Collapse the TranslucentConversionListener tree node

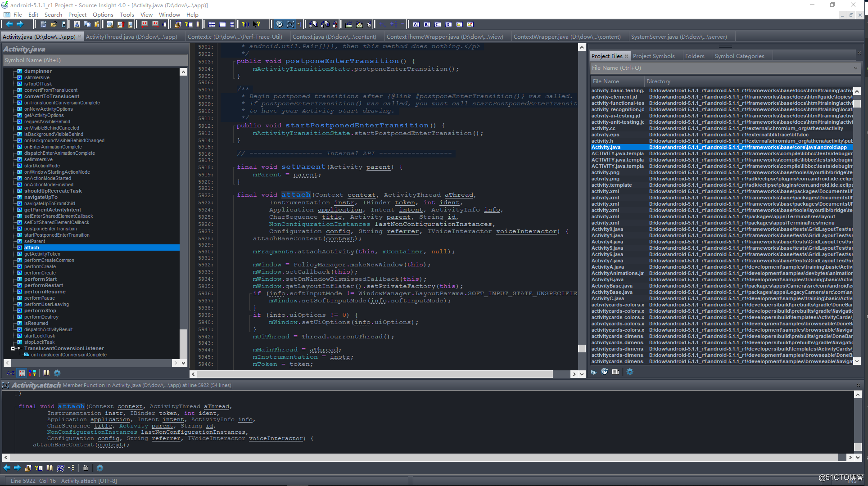point(13,348)
